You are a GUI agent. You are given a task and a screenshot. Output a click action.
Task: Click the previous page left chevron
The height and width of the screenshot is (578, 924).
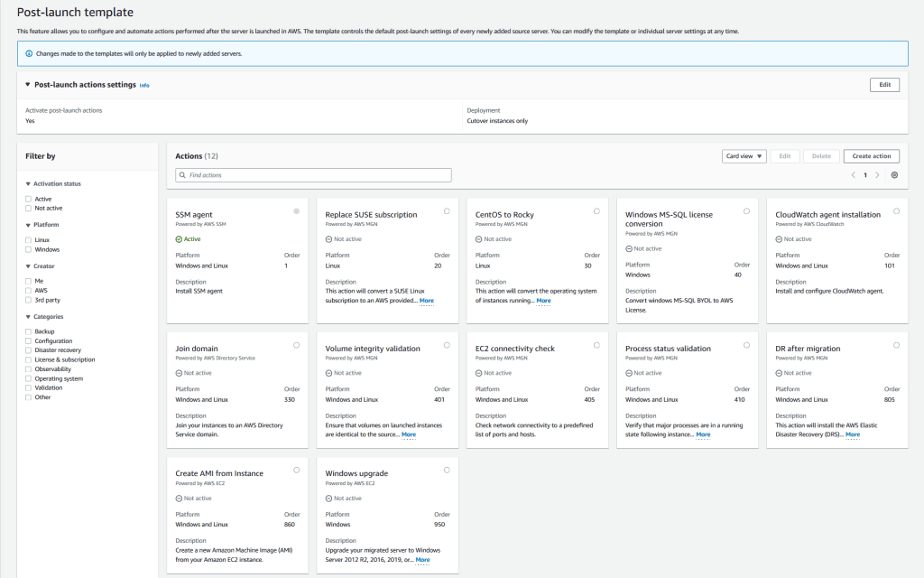855,172
